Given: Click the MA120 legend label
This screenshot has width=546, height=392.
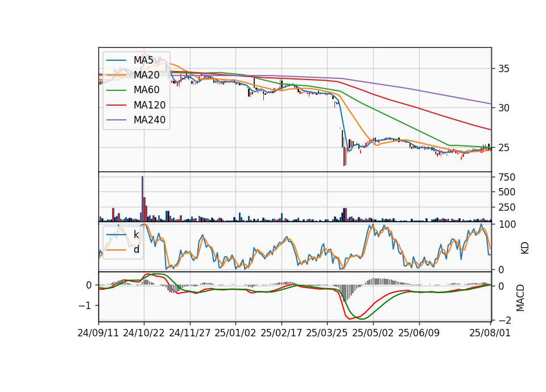Looking at the screenshot, I should click(x=150, y=105).
